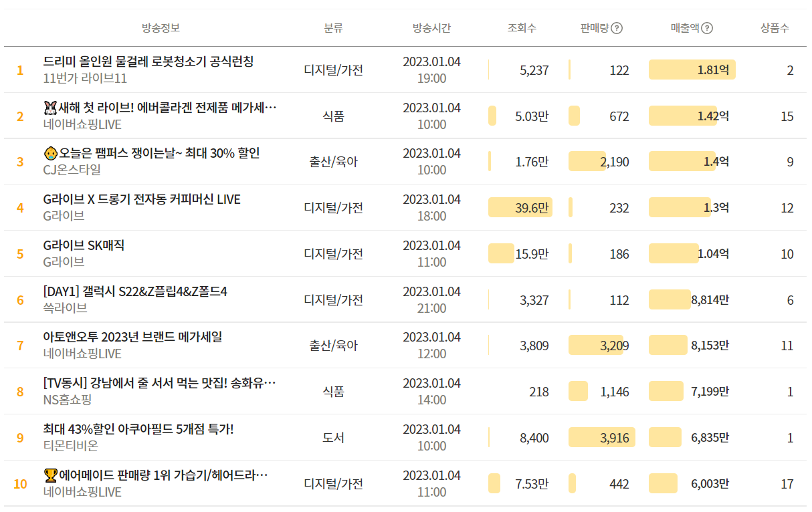Image resolution: width=812 pixels, height=512 pixels.
Task: Click the 7,199만 sales amount cell
Action: point(710,392)
